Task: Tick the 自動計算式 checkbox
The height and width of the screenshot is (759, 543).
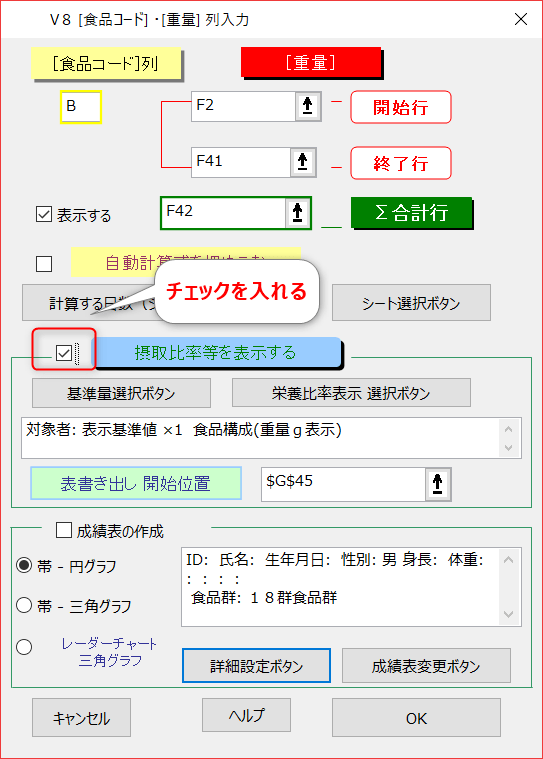Action: point(44,264)
